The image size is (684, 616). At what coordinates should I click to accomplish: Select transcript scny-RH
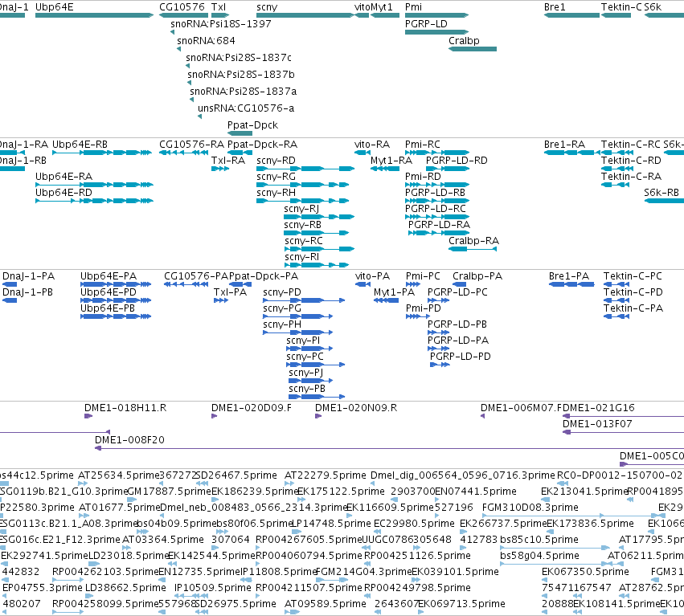pos(303,201)
